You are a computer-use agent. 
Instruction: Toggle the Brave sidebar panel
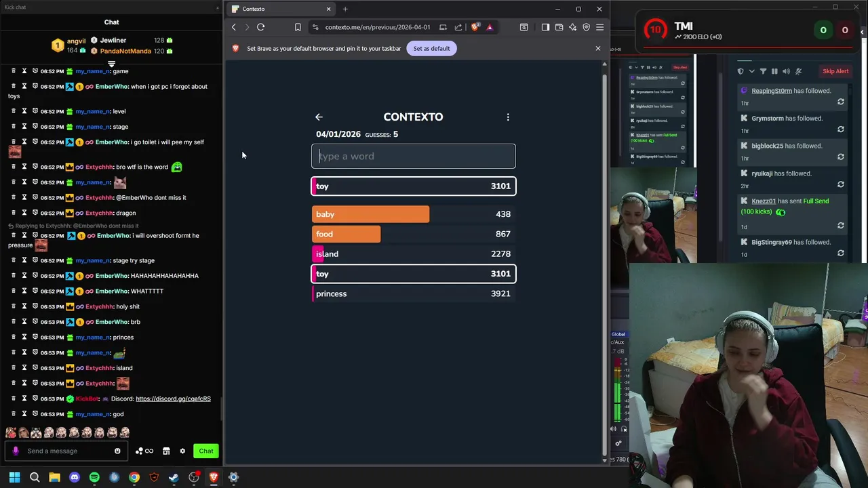545,27
